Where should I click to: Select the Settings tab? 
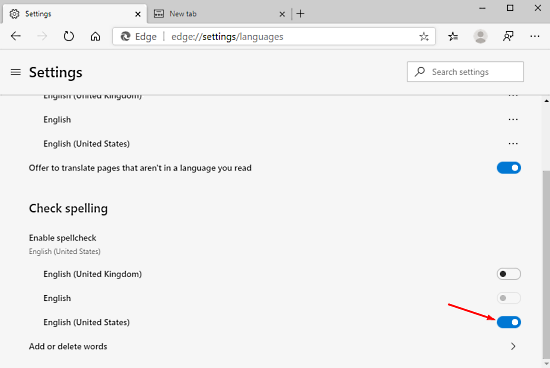pos(75,14)
